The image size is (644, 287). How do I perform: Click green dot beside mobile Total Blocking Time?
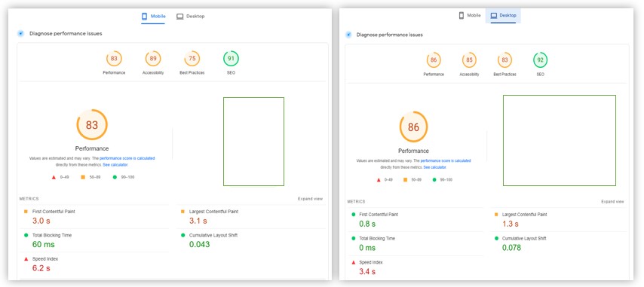(26, 235)
